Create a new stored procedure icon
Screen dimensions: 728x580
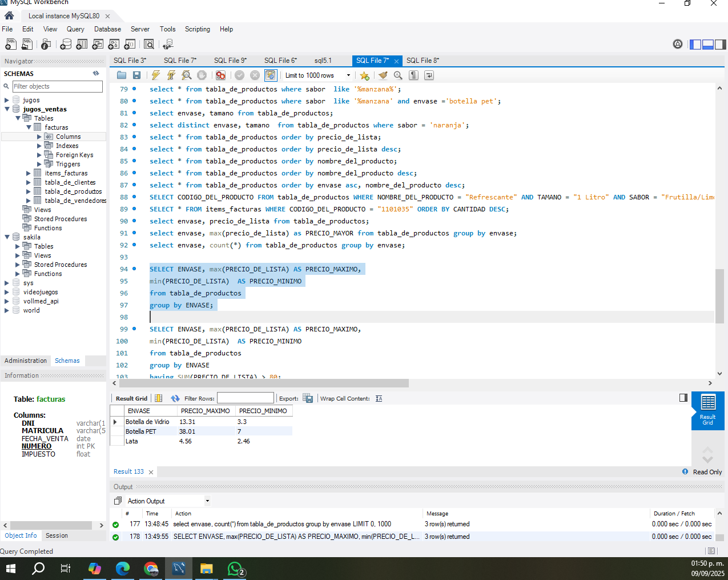point(114,44)
